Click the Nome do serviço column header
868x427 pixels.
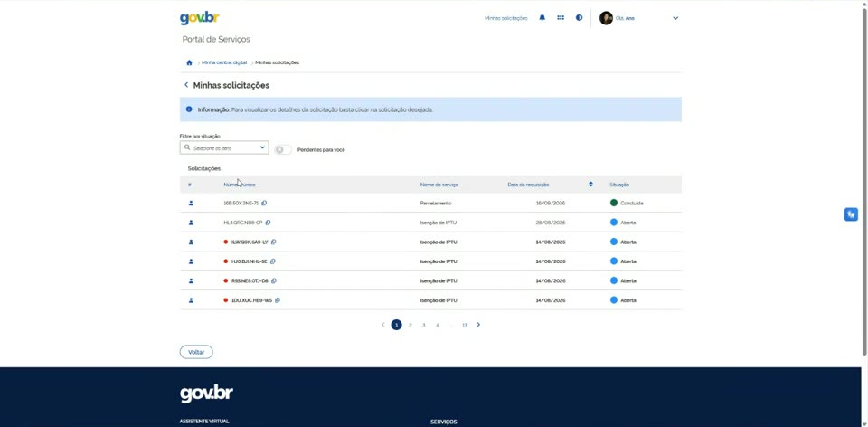[439, 185]
